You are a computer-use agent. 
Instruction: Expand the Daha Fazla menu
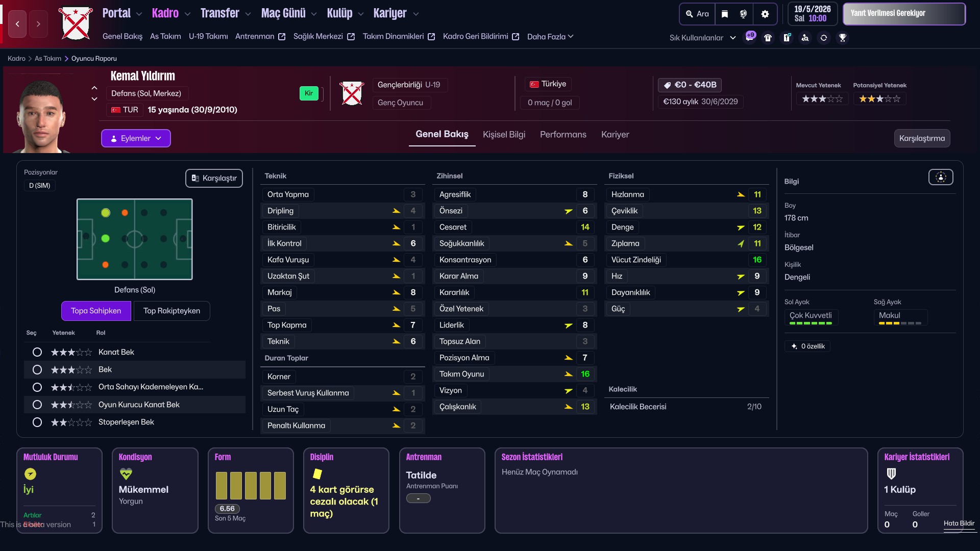(550, 36)
